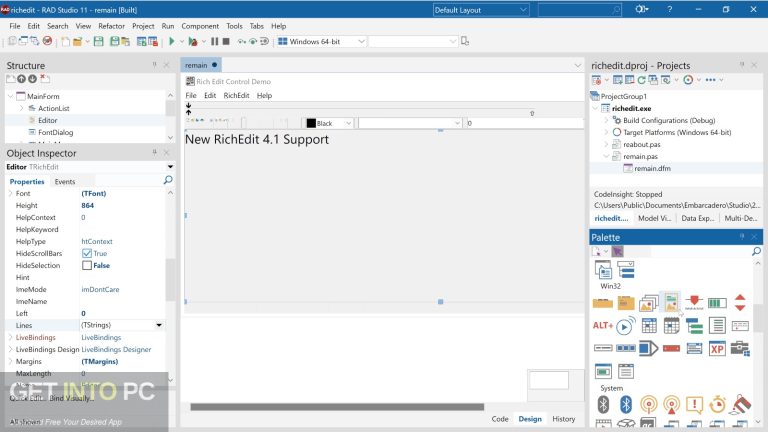Select the up-down arrows component in Palette
The height and width of the screenshot is (432, 768).
click(x=740, y=302)
